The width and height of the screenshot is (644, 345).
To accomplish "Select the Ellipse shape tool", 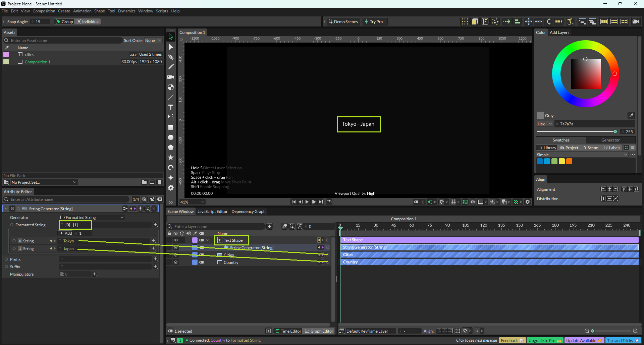I will pyautogui.click(x=171, y=137).
